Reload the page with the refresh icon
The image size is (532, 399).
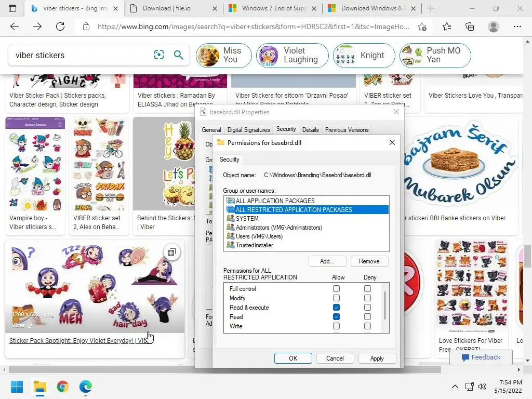pyautogui.click(x=60, y=26)
